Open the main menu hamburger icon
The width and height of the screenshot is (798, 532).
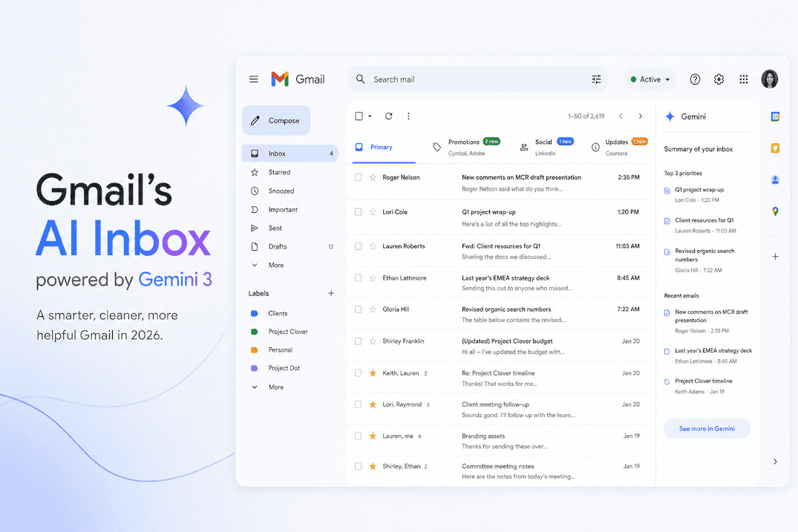253,79
